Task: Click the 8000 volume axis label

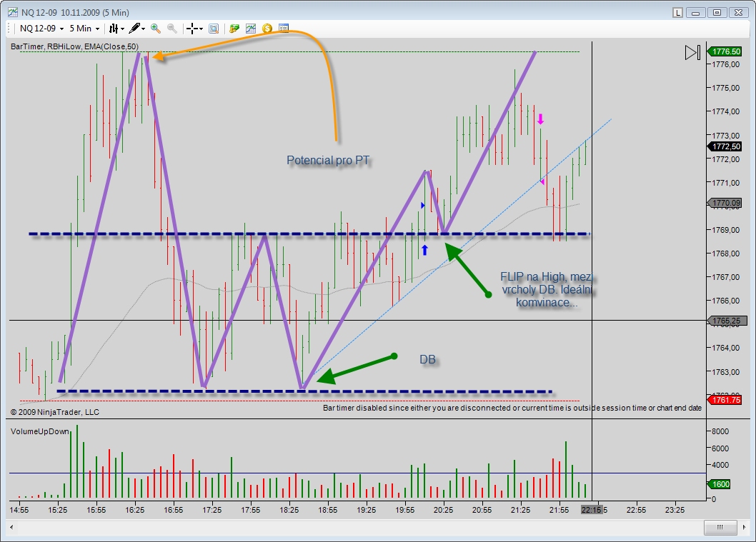Action: 720,431
